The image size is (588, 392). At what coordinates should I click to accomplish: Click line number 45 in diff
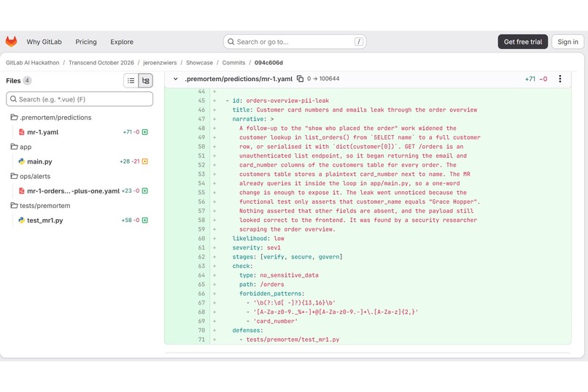(202, 101)
